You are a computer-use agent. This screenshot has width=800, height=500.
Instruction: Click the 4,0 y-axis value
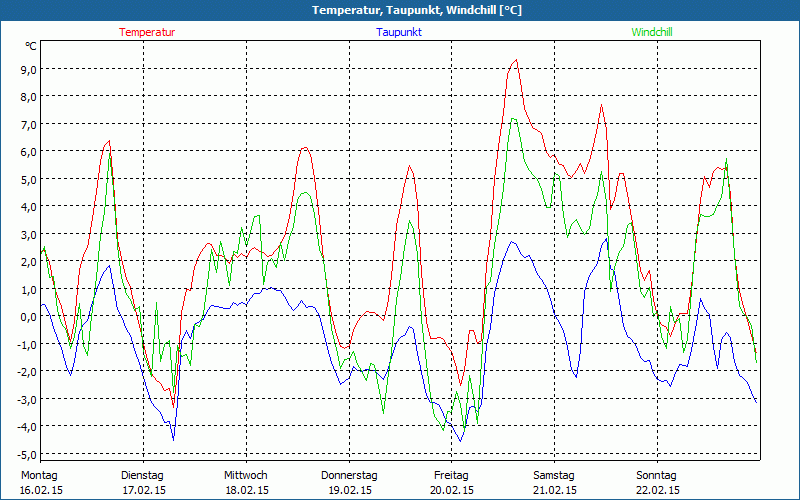[x=28, y=207]
